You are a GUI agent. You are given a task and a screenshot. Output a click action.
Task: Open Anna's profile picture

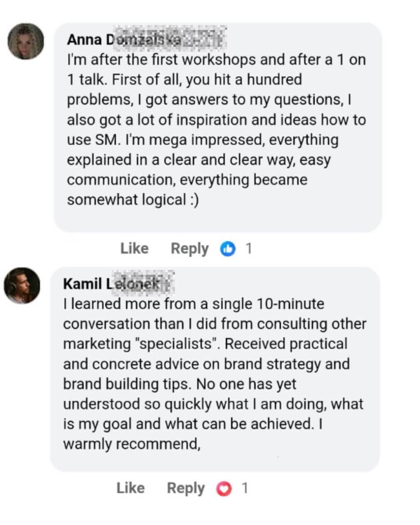(x=26, y=42)
